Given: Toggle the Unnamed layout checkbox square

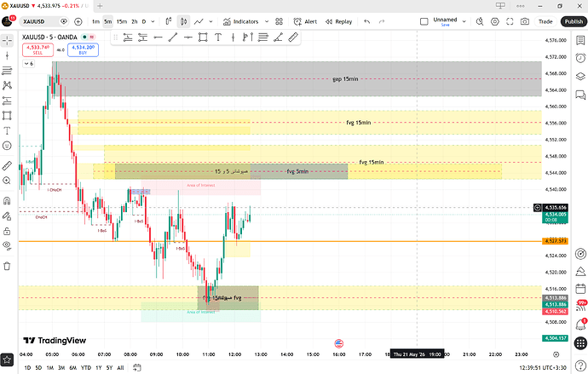Looking at the screenshot, I should coord(424,22).
